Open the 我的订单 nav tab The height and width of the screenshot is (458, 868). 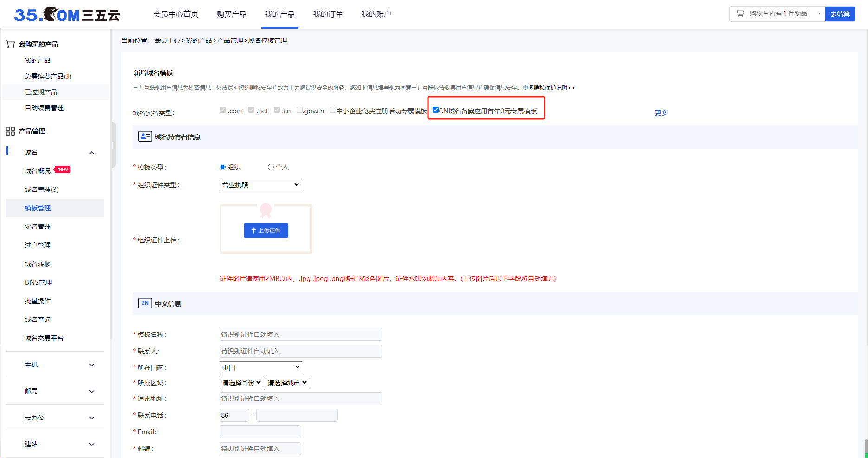click(x=328, y=14)
